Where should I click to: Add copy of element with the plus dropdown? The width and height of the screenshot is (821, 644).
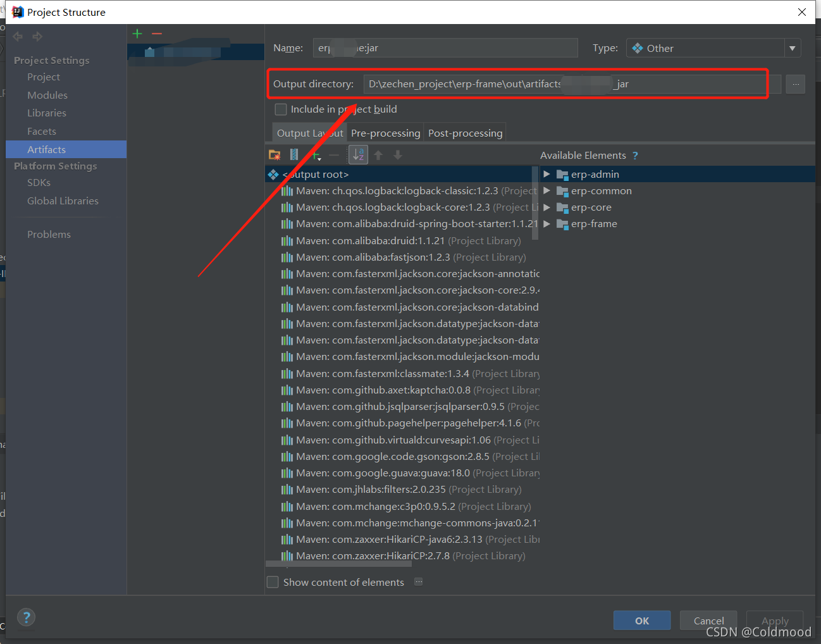[315, 155]
